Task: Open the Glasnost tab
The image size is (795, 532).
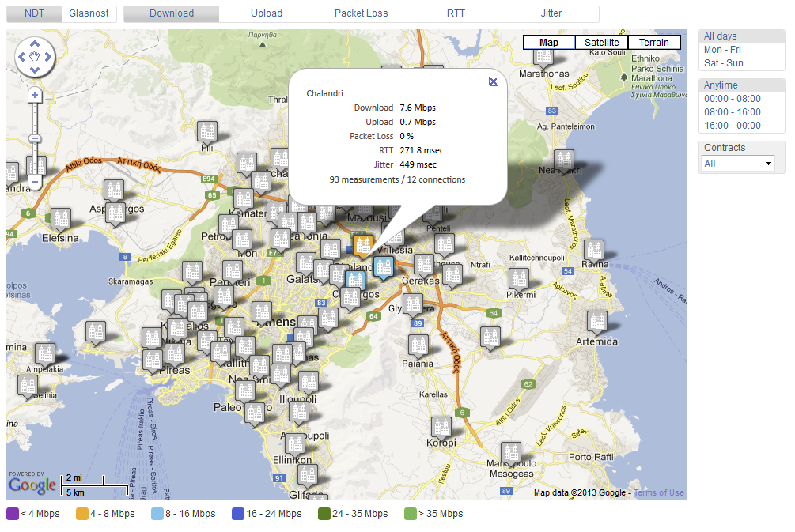Action: (89, 13)
